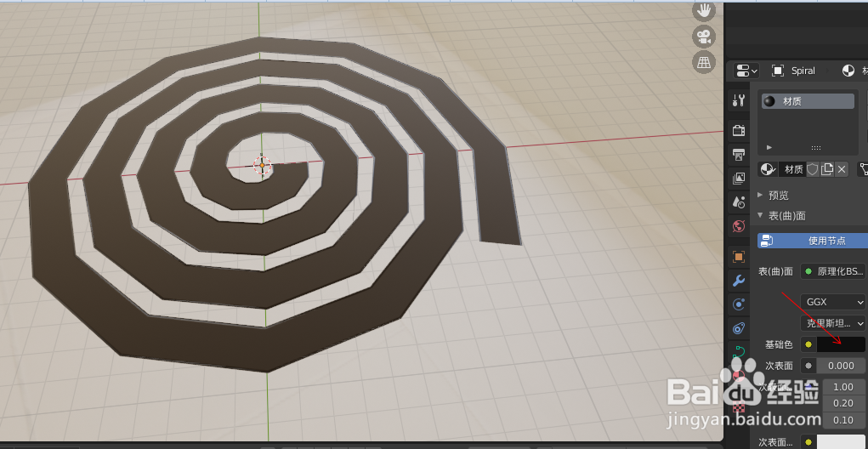Open the Render properties tab
868x449 pixels.
point(739,130)
